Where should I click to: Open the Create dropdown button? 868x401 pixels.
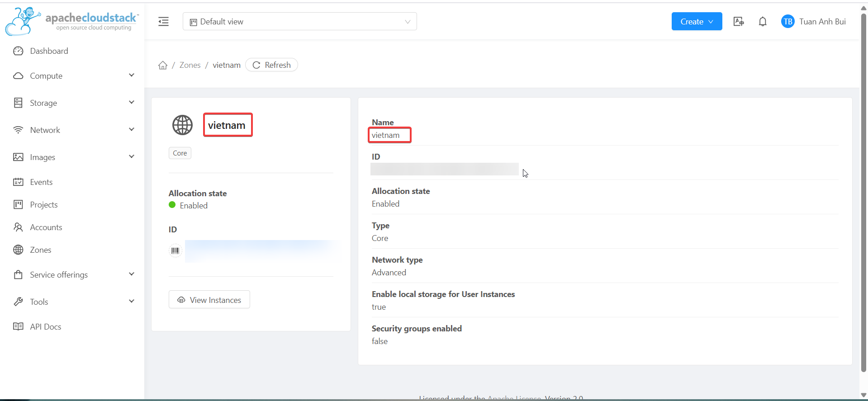(696, 22)
